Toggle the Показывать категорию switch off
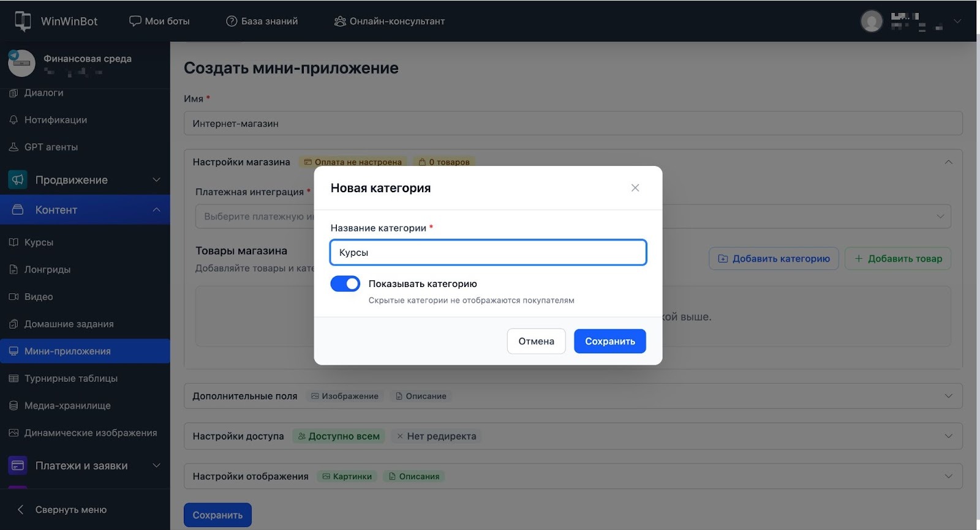Image resolution: width=980 pixels, height=530 pixels. point(345,284)
